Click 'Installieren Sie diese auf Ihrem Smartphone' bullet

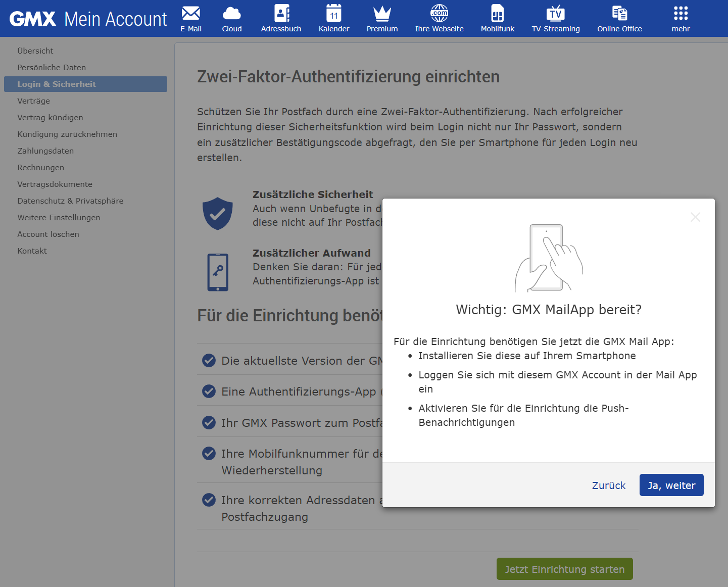[x=527, y=356]
